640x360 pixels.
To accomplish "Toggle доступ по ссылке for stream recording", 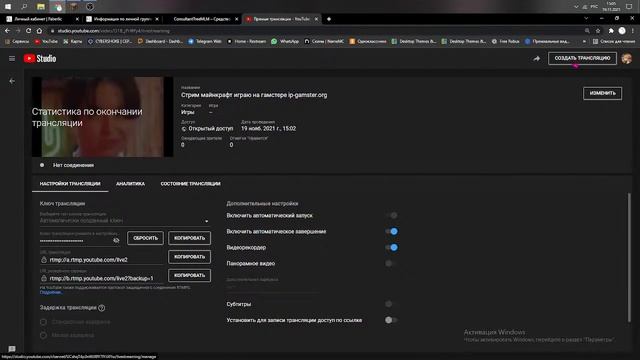I will click(391, 320).
